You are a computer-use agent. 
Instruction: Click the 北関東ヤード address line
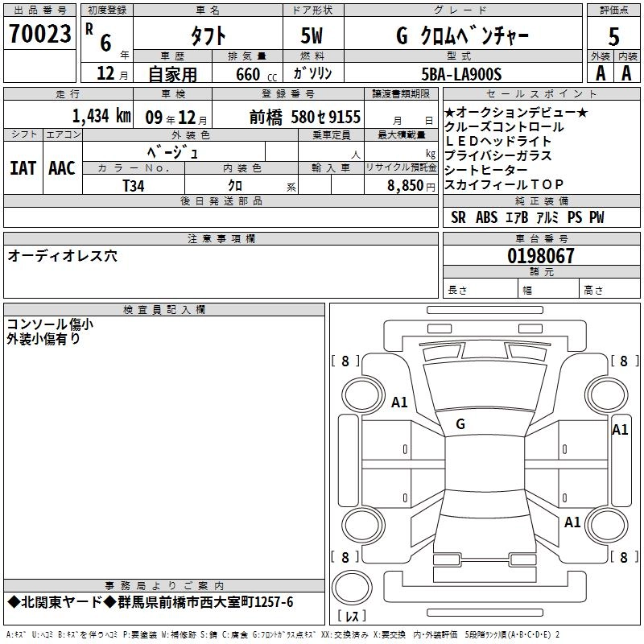point(150,603)
